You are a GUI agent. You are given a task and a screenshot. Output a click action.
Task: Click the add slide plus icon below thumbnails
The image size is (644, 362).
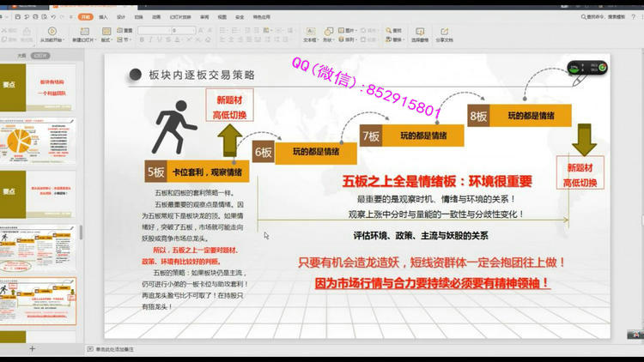(32, 350)
